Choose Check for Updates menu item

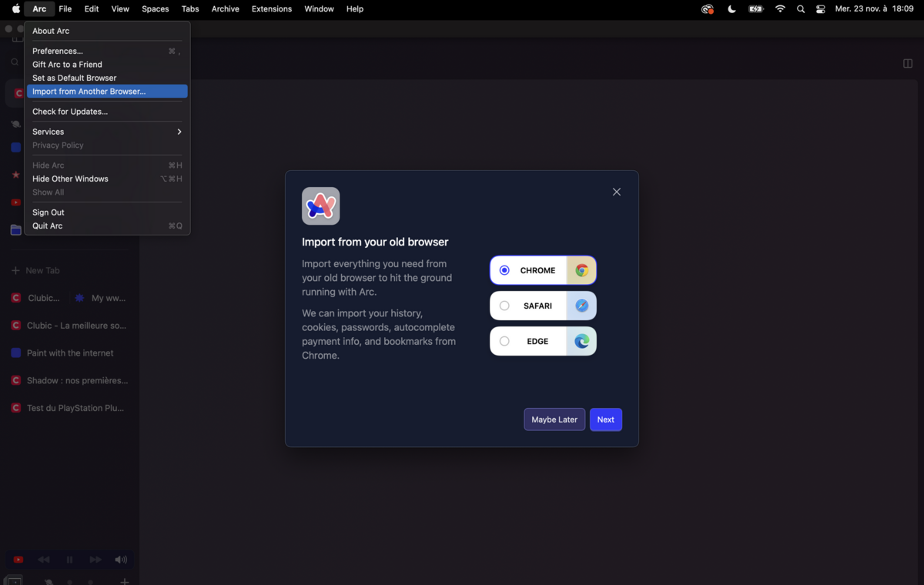pyautogui.click(x=107, y=112)
